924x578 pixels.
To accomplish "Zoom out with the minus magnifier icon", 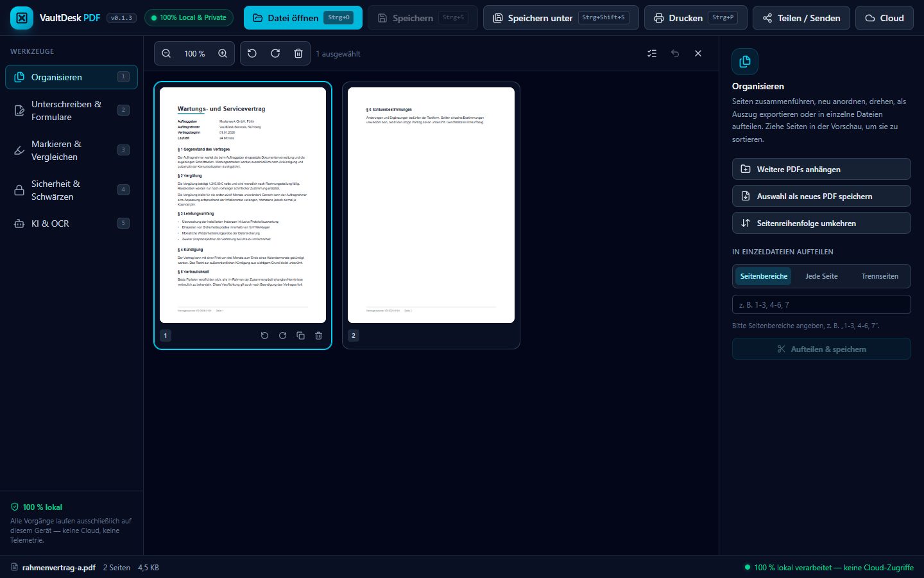I will (x=166, y=53).
